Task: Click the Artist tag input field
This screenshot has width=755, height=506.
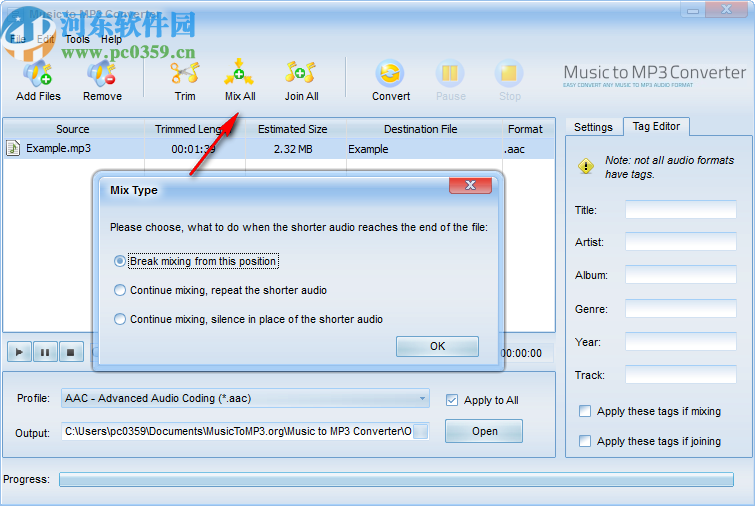Action: click(680, 242)
